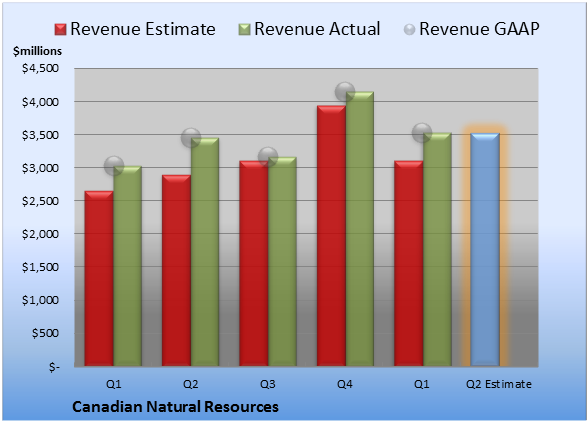
Task: Click the GAAP sphere marker above Q3
Action: pyautogui.click(x=268, y=156)
